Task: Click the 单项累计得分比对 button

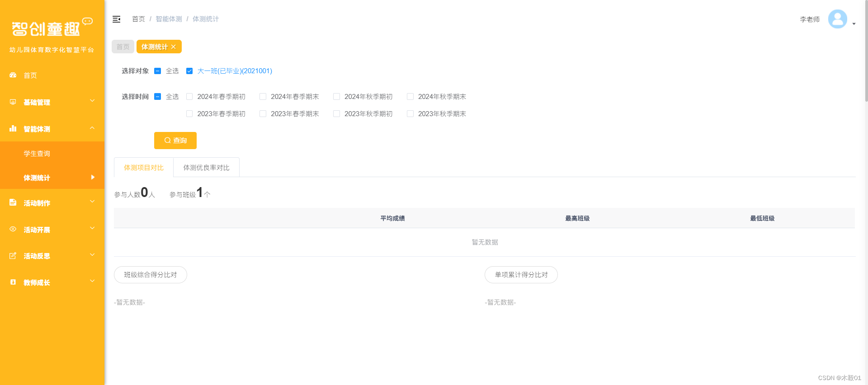Action: point(521,275)
